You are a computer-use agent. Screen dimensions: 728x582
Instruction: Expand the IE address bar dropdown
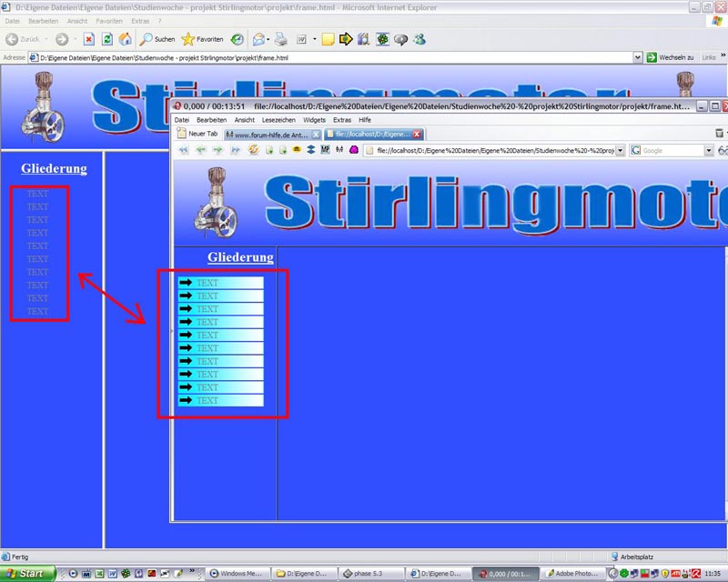[638, 56]
